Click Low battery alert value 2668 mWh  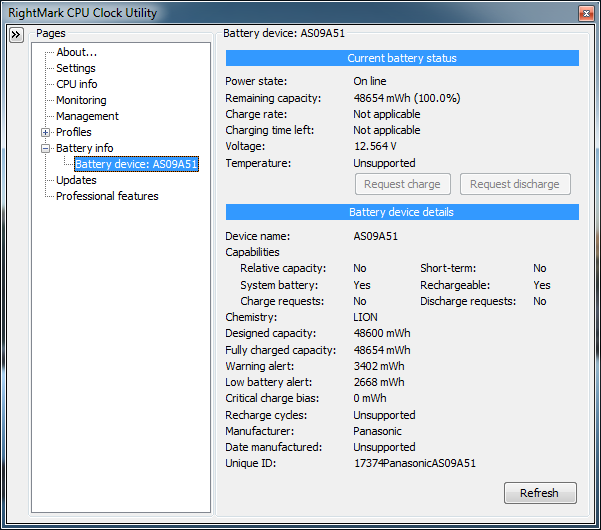coord(379,382)
